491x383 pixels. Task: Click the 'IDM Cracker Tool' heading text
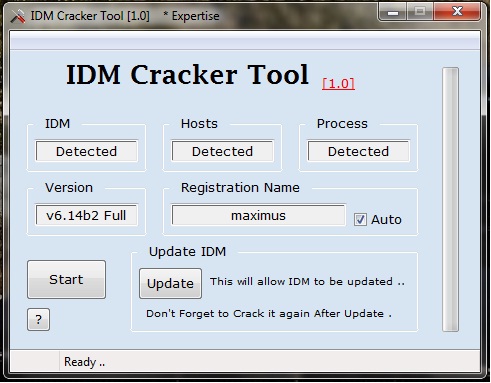[187, 75]
